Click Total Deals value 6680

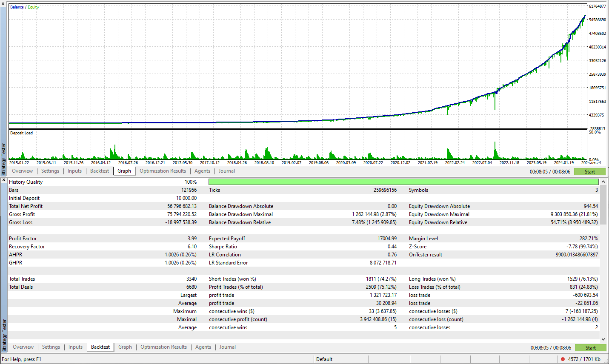(192, 287)
